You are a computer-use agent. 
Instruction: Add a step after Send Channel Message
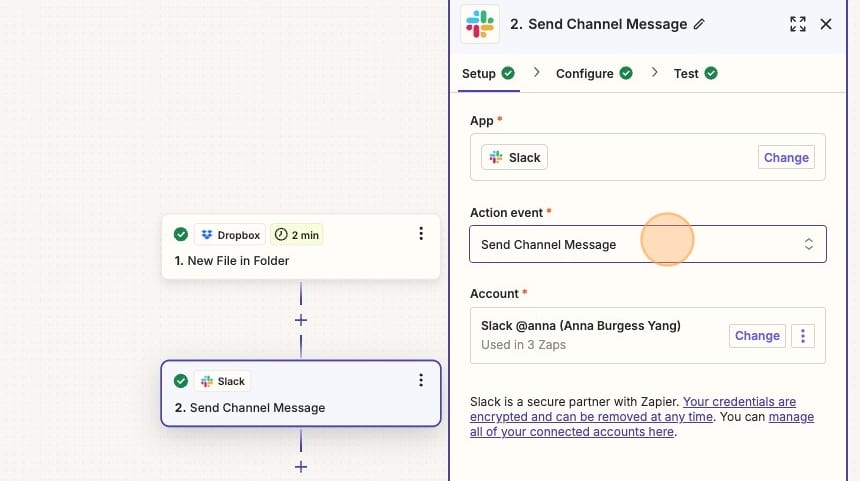[301, 467]
